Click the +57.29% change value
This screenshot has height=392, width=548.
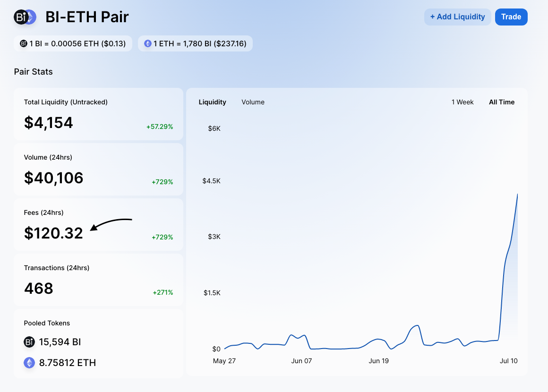tap(160, 127)
